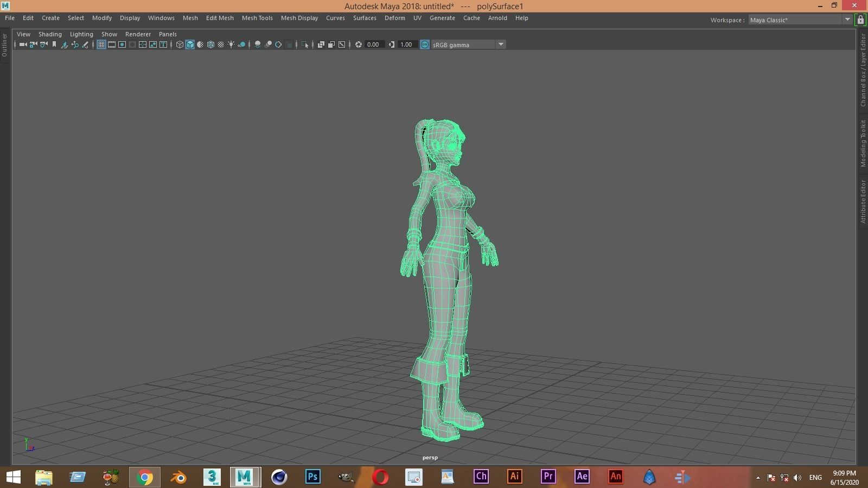This screenshot has width=868, height=488.
Task: Click the Depth of Field icon
Action: click(289, 44)
